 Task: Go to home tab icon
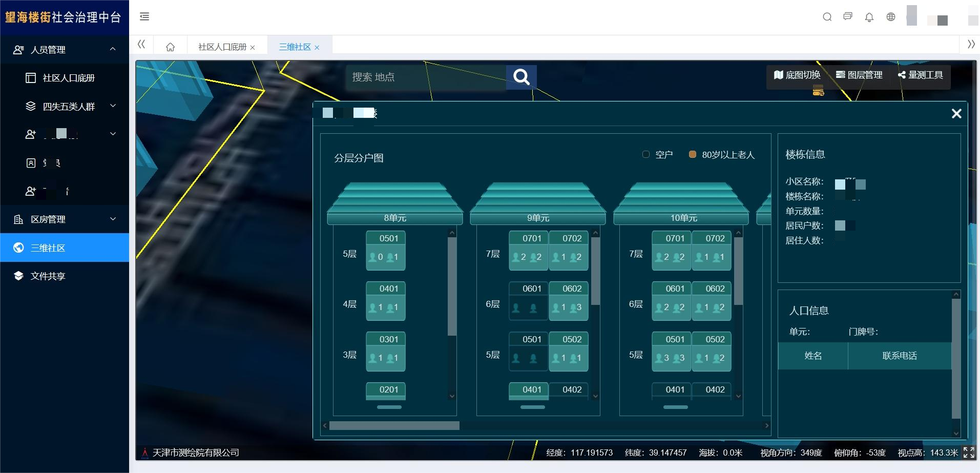[x=171, y=47]
